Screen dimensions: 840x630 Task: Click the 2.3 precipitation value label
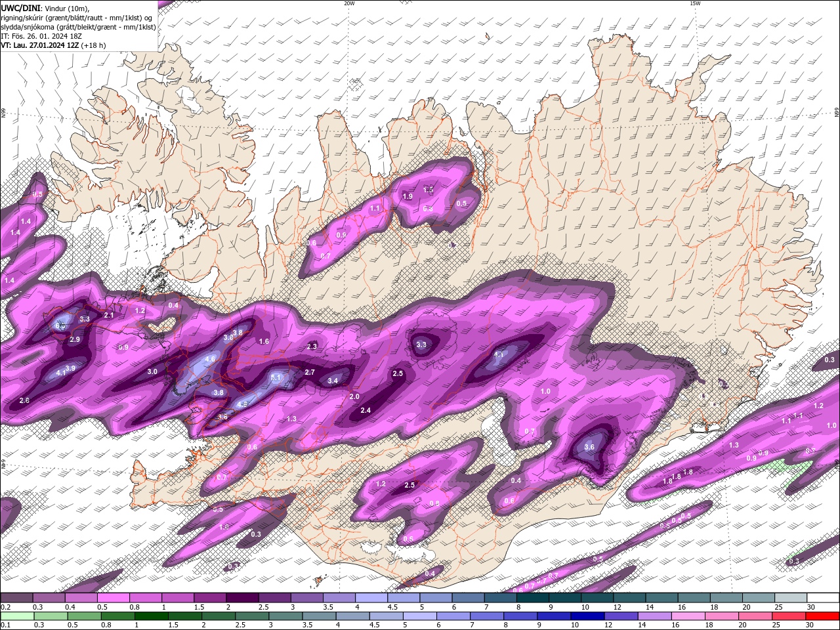[312, 346]
